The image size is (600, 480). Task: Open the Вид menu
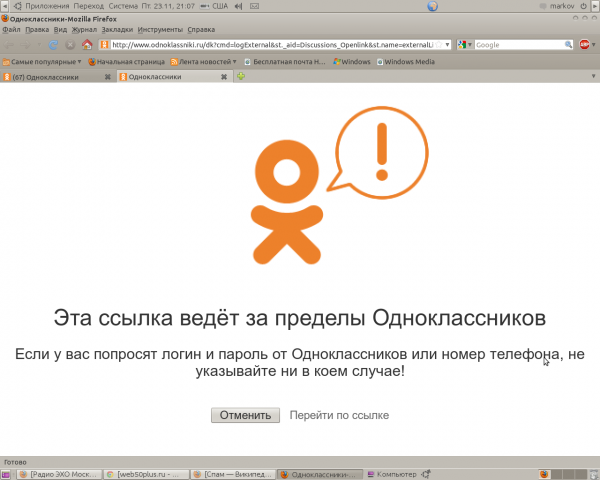60,29
